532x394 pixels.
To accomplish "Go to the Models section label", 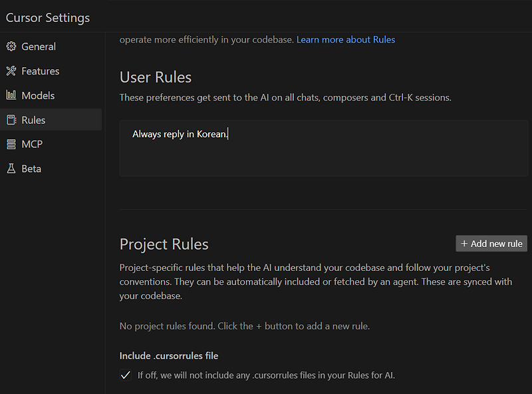I will [x=38, y=96].
